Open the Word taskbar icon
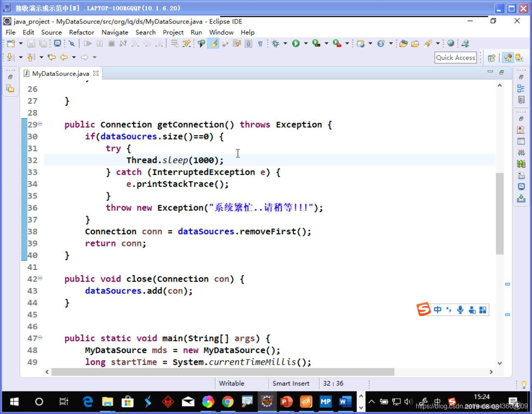Screen dimensions: 532x414 [x=345, y=401]
